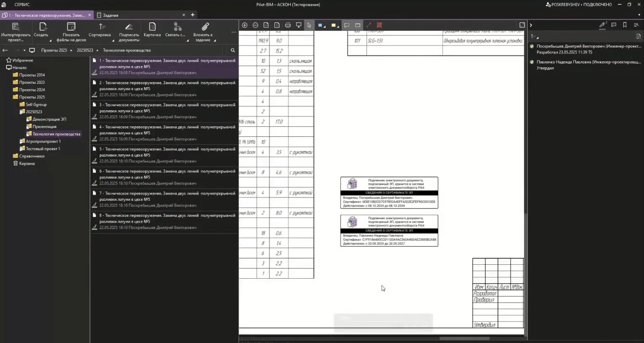Switch to the Задания tab
Screen dimensions: 644x343
(111, 15)
